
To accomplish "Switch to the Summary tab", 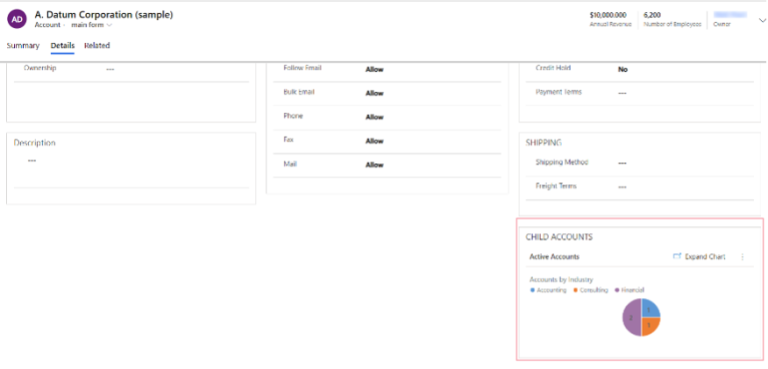I will (x=23, y=46).
